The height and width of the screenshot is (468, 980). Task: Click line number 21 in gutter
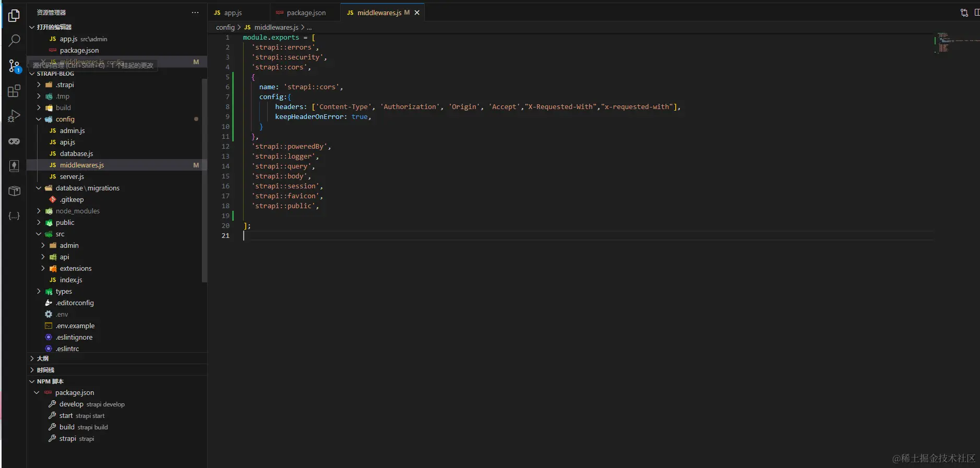tap(225, 236)
